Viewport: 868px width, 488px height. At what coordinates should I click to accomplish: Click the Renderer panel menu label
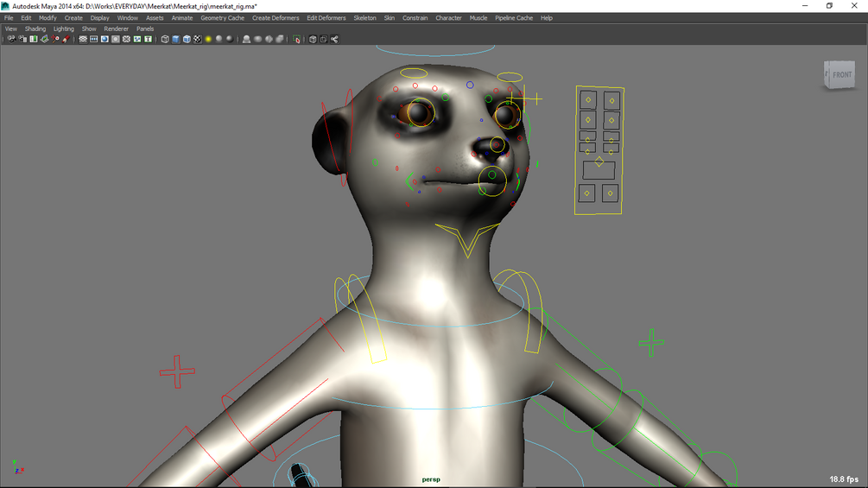[116, 29]
